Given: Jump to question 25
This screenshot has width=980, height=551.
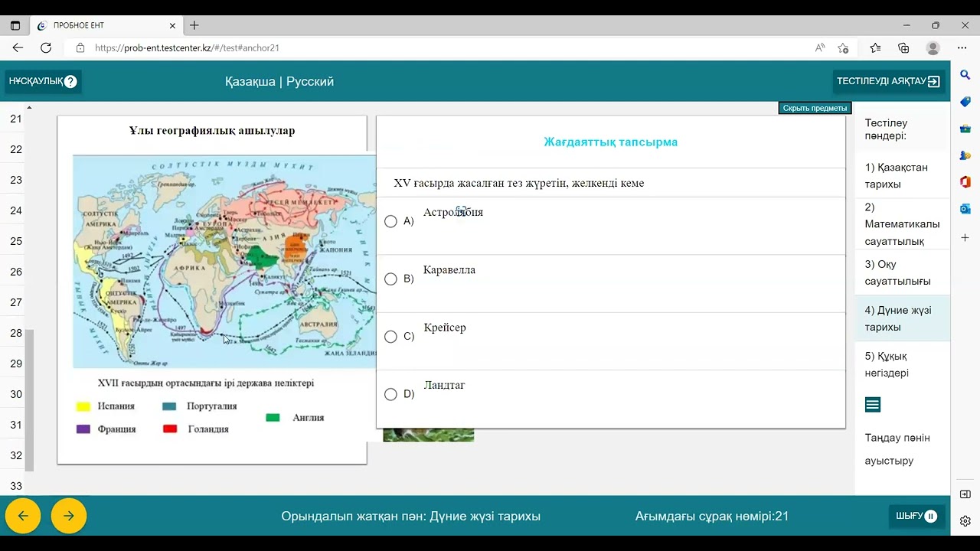Looking at the screenshot, I should [16, 241].
